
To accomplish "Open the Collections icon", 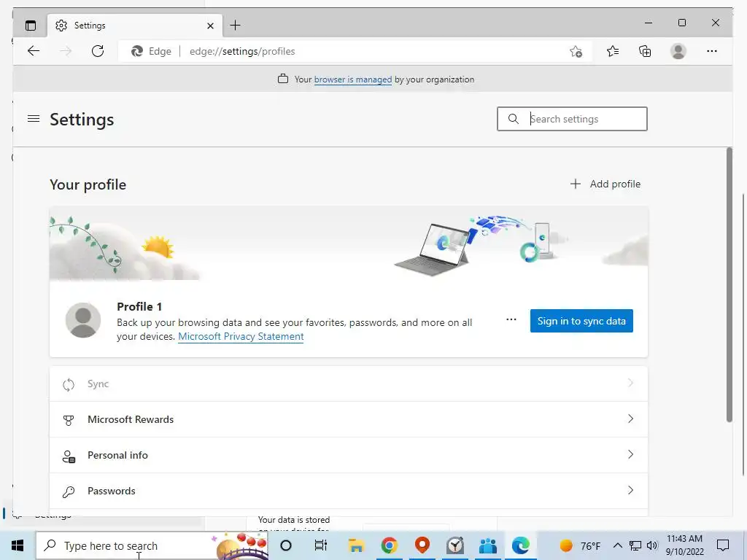I will point(645,51).
